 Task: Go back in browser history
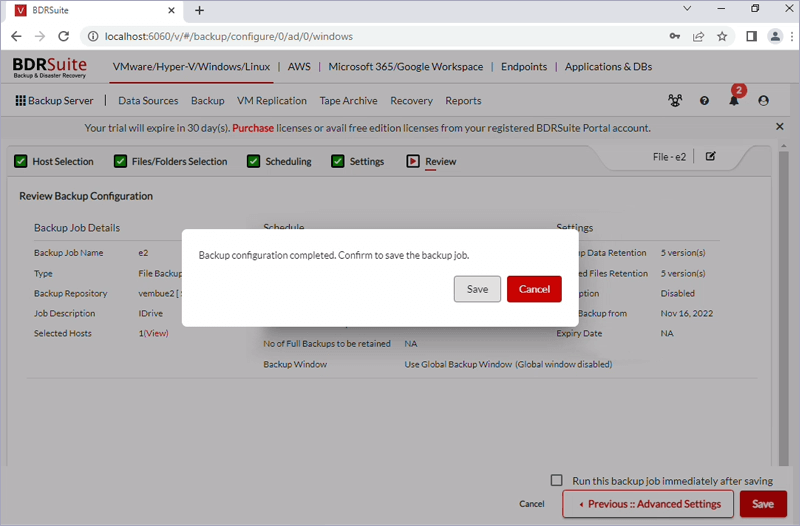[16, 36]
